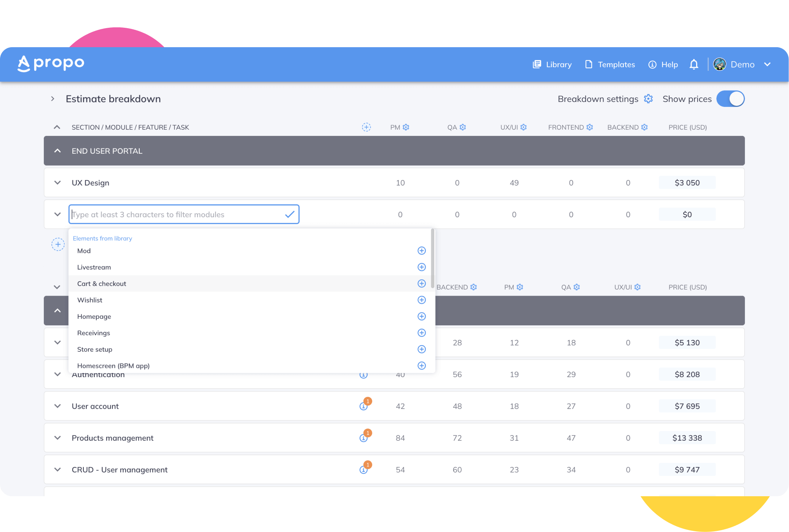Select Livestream from the library list
The image size is (789, 532).
94,267
